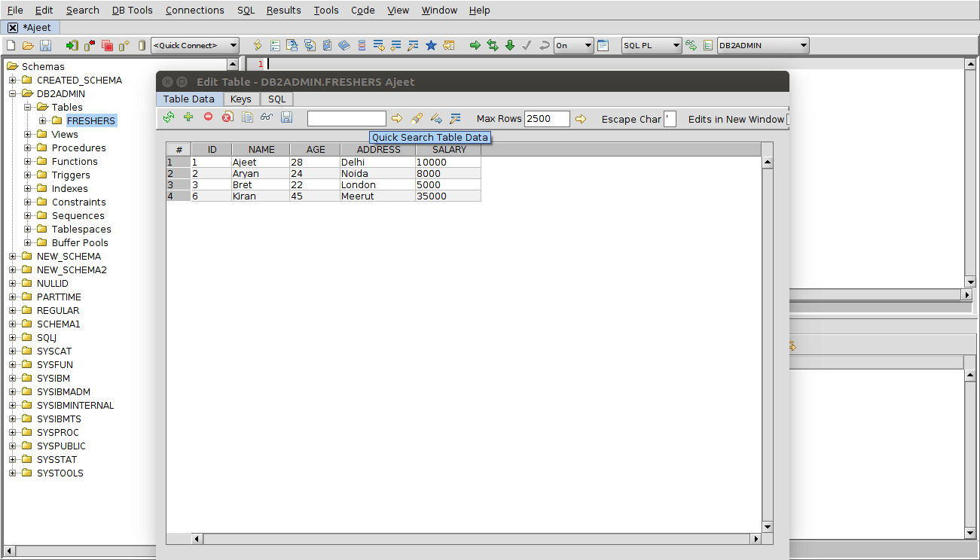Select the salary cell 35000

pos(448,196)
